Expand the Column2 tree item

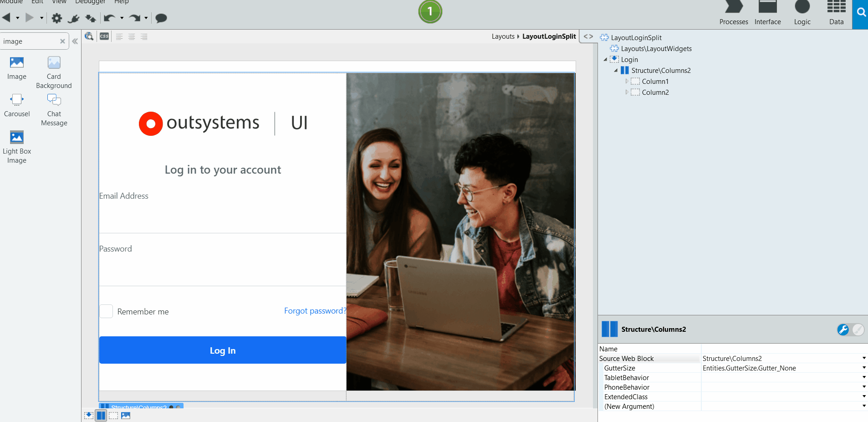click(x=628, y=92)
